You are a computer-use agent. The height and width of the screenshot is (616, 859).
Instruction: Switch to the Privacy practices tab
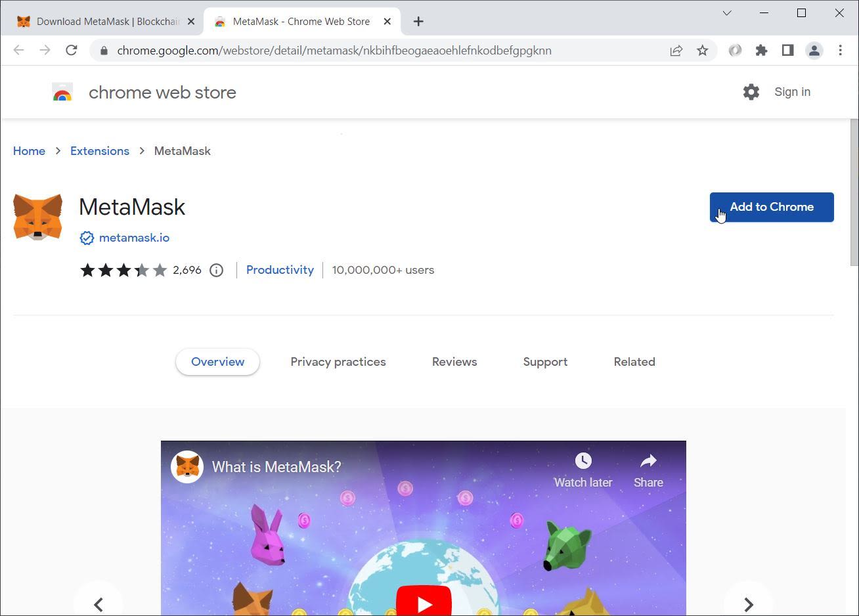(x=338, y=362)
